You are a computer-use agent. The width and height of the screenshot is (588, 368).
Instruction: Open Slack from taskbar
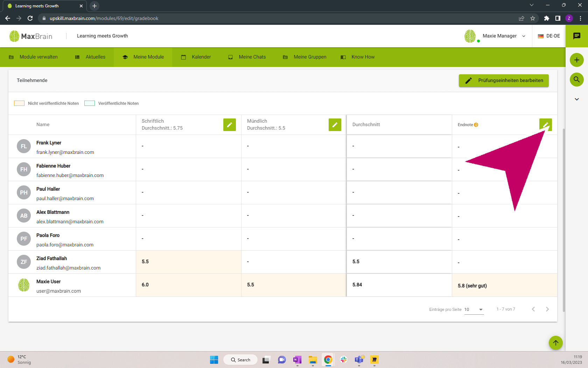344,360
